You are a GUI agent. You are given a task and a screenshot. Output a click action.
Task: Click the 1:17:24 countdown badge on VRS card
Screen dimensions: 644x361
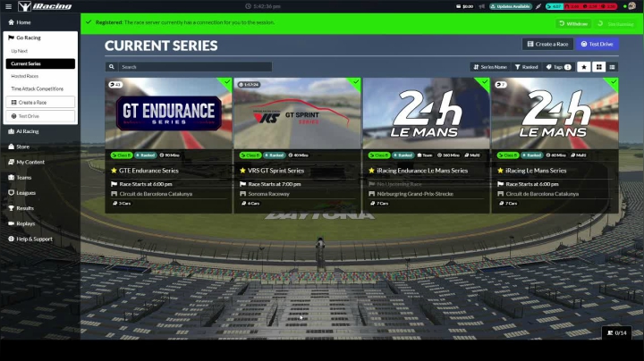[x=249, y=85]
